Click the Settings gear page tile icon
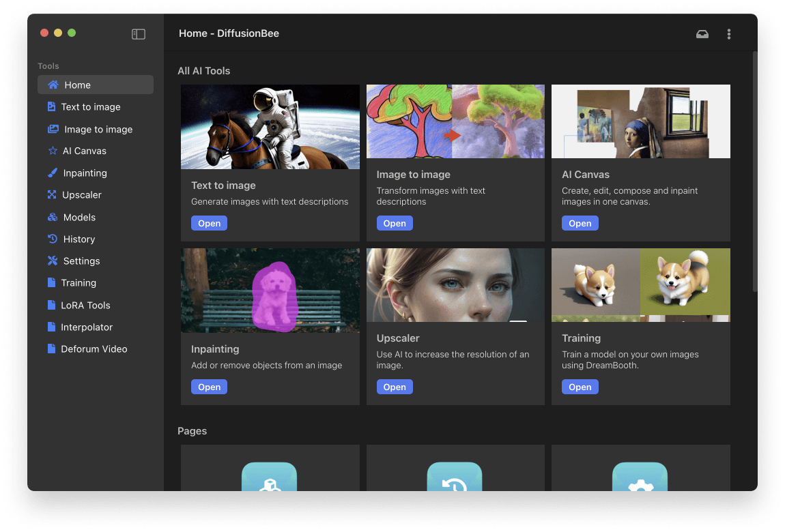This screenshot has width=785, height=532. [640, 477]
